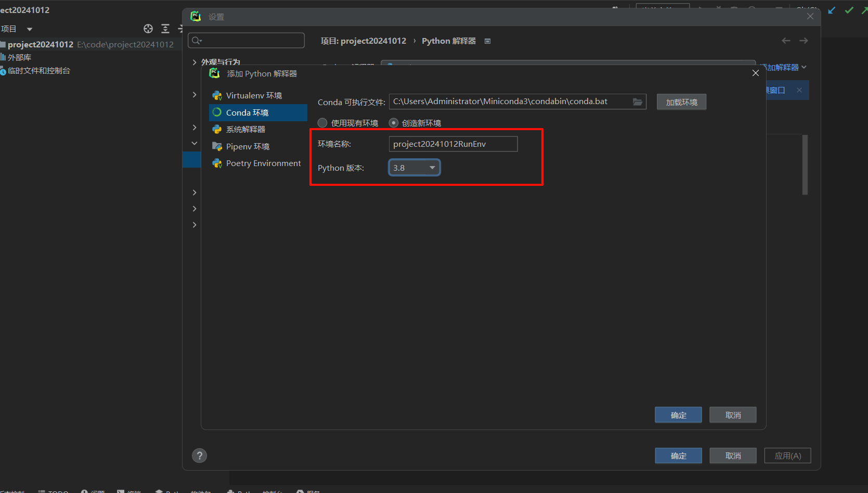The width and height of the screenshot is (868, 493).
Task: Close the 设置 window
Action: 810,16
